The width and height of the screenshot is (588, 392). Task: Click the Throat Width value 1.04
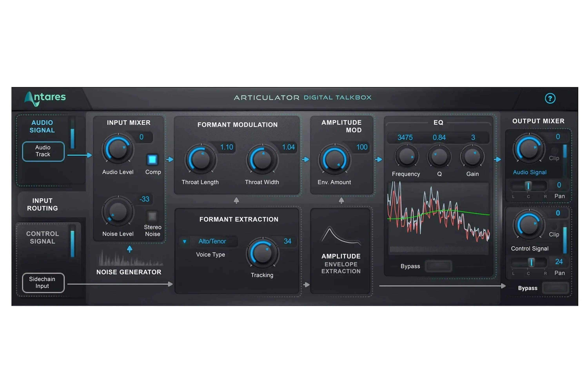click(x=289, y=147)
